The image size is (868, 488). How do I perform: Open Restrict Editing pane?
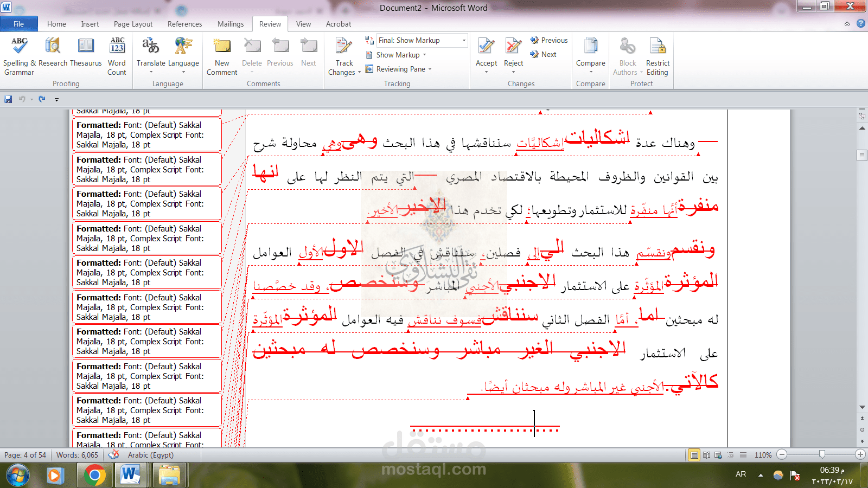coord(658,56)
